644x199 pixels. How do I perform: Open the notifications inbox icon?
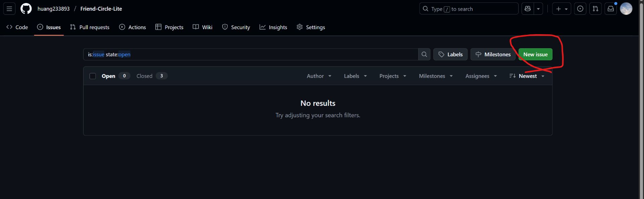[610, 9]
